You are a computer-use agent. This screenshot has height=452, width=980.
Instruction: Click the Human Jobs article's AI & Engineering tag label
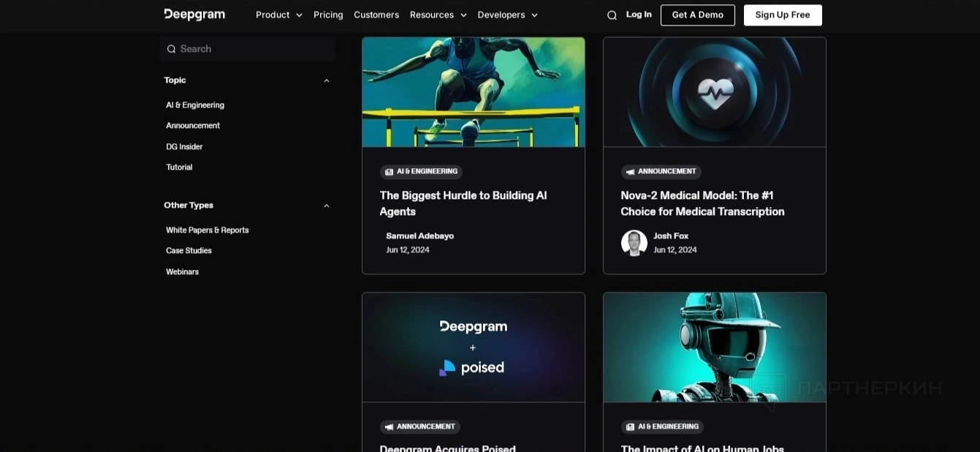(668, 427)
